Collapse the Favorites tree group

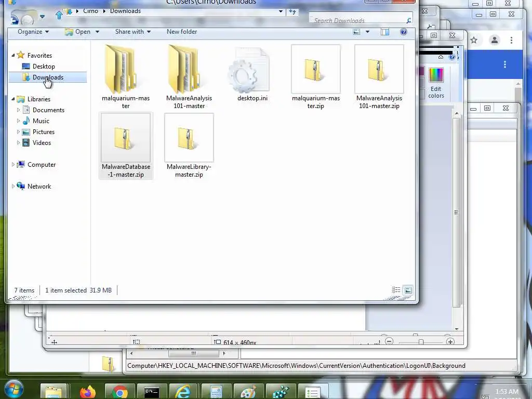point(13,55)
